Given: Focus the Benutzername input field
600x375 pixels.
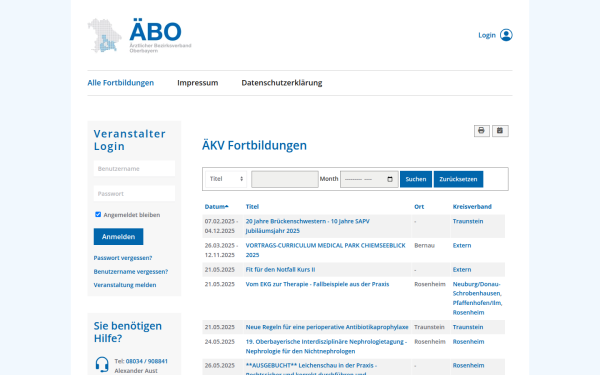Looking at the screenshot, I should click(134, 168).
